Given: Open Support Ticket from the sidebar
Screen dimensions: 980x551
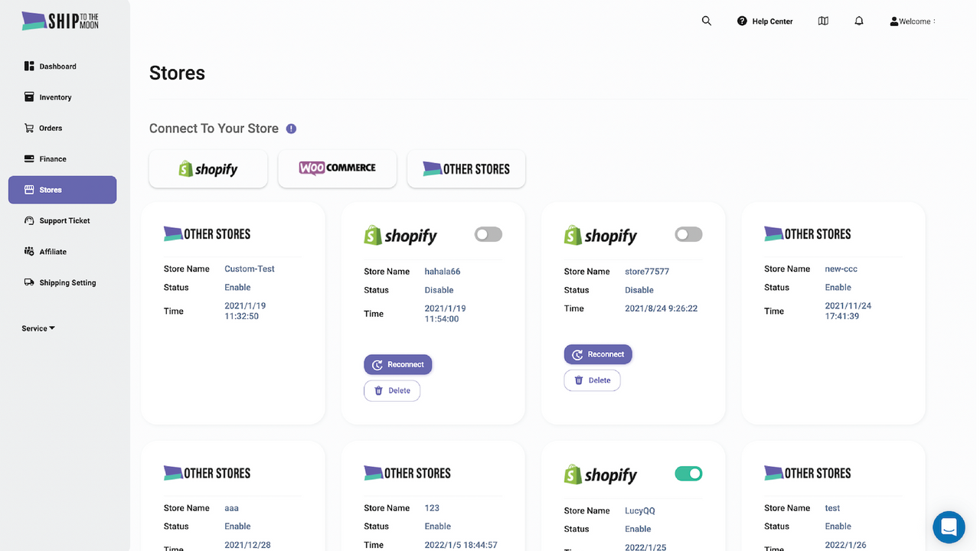Looking at the screenshot, I should [x=63, y=220].
